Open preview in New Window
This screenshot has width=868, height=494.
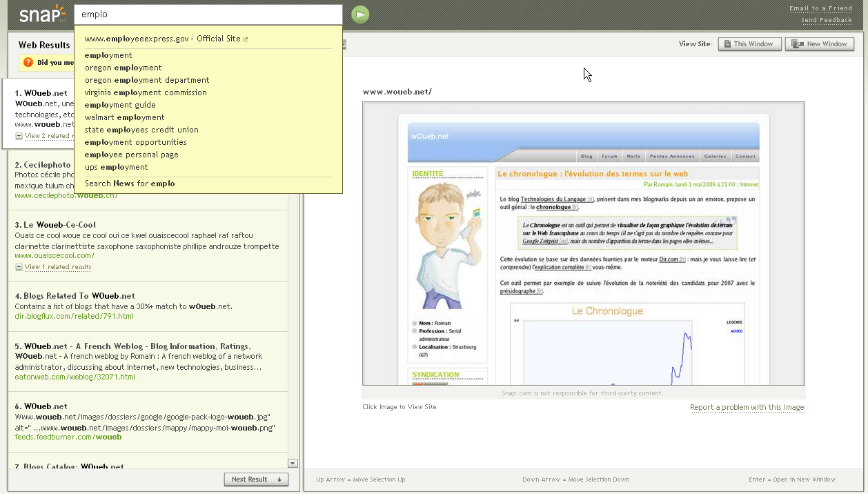point(820,43)
